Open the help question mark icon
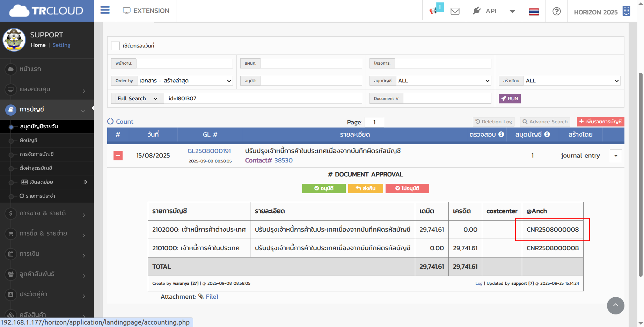This screenshot has width=644, height=327. [x=556, y=11]
